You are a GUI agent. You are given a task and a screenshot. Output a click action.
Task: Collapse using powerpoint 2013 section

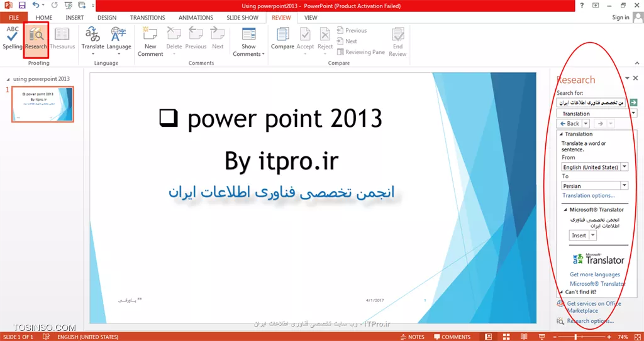pyautogui.click(x=9, y=78)
